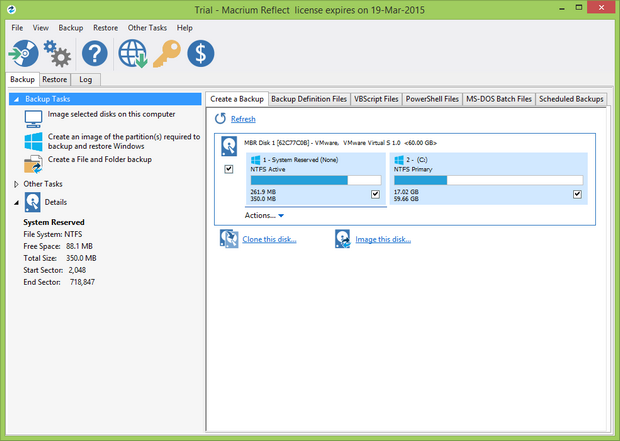Click the Start Sector: 2,048 row
The width and height of the screenshot is (620, 441).
tap(55, 270)
